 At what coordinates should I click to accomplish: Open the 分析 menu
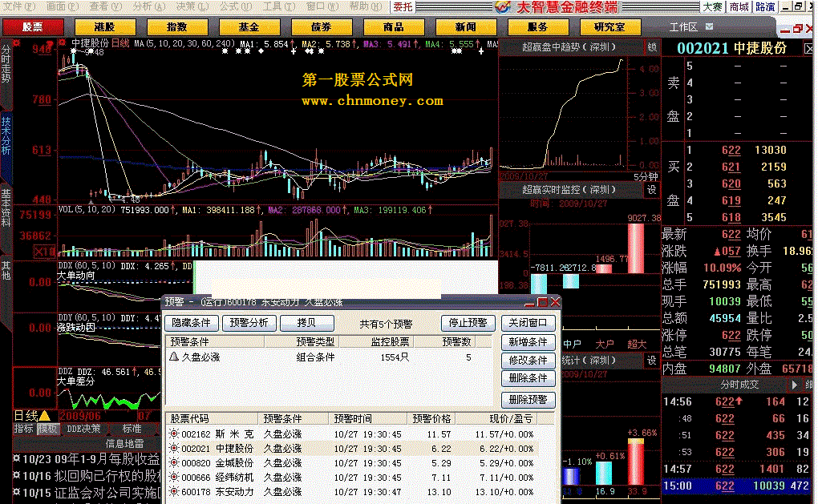click(148, 6)
